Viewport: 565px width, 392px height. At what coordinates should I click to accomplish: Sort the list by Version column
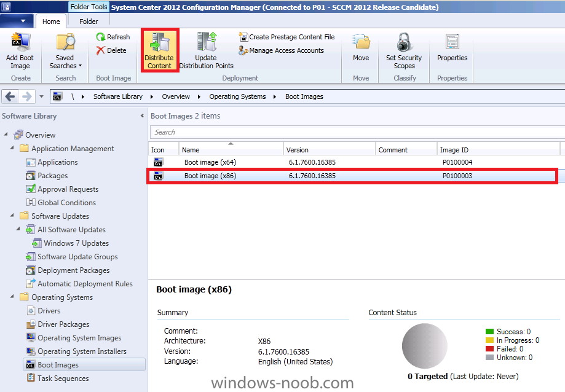pyautogui.click(x=330, y=149)
